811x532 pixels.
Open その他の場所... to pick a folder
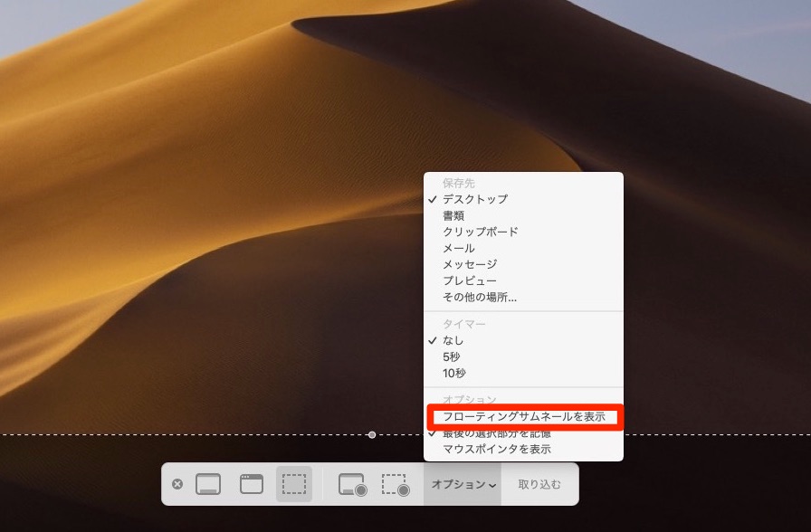[523, 298]
